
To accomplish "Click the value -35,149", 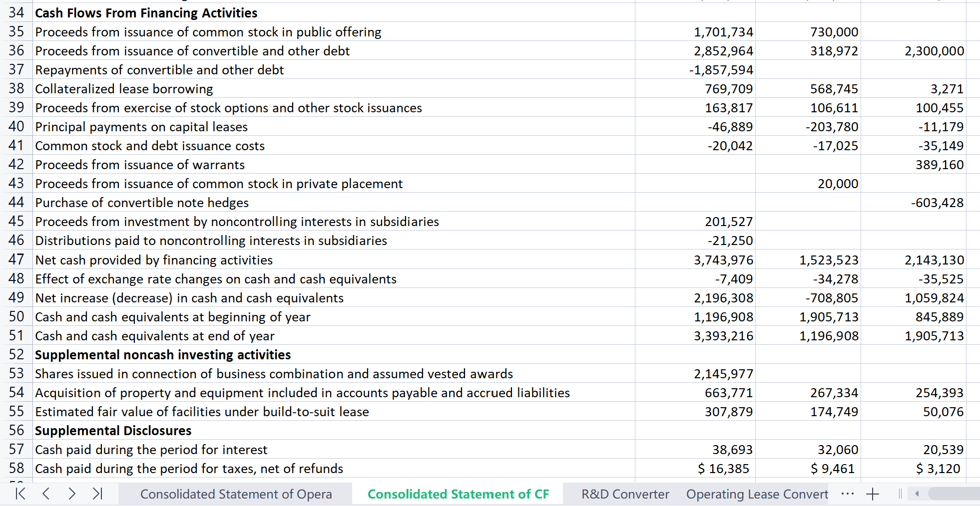I will pyautogui.click(x=941, y=146).
